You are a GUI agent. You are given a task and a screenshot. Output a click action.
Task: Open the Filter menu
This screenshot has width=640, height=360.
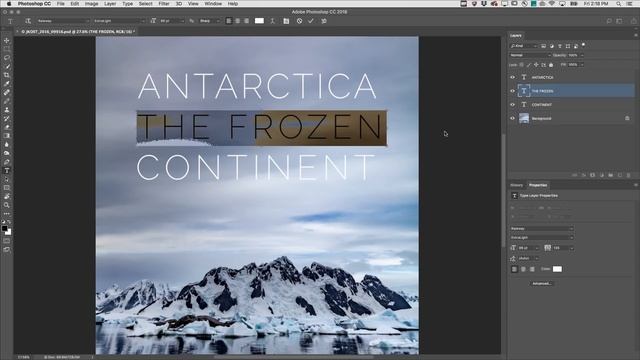pyautogui.click(x=164, y=4)
